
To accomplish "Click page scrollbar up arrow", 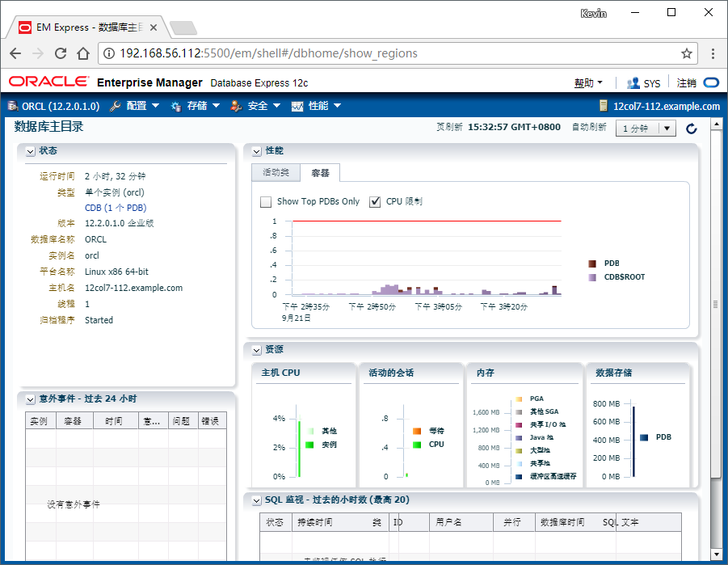I will (717, 124).
